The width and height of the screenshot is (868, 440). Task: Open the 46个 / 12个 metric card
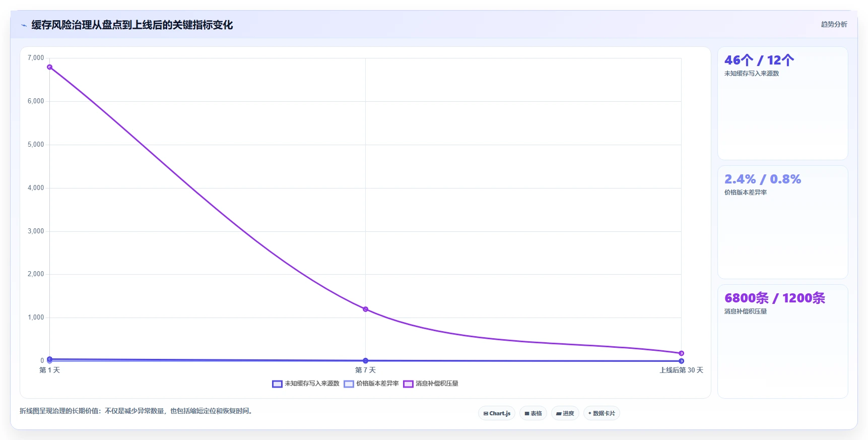(x=782, y=103)
